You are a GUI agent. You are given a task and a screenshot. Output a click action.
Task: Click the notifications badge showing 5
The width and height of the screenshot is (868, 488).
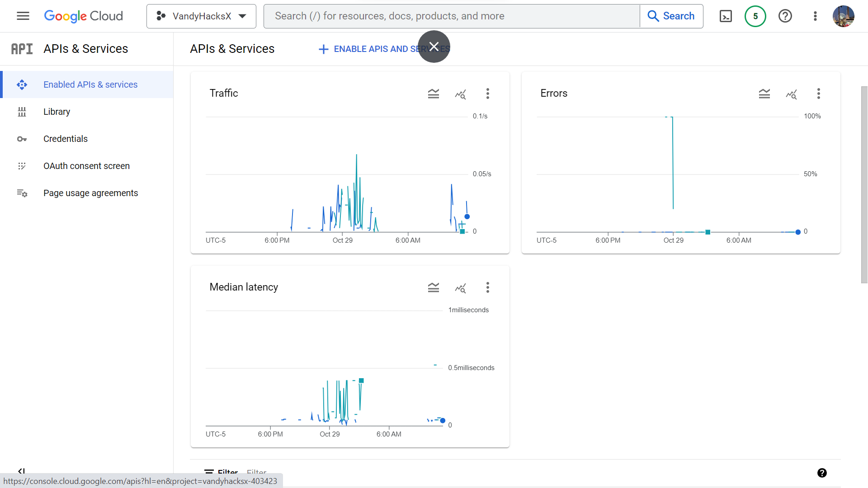tap(755, 16)
